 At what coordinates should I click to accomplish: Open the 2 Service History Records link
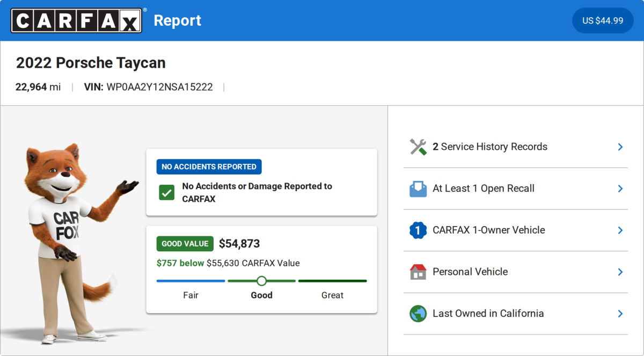pyautogui.click(x=489, y=147)
